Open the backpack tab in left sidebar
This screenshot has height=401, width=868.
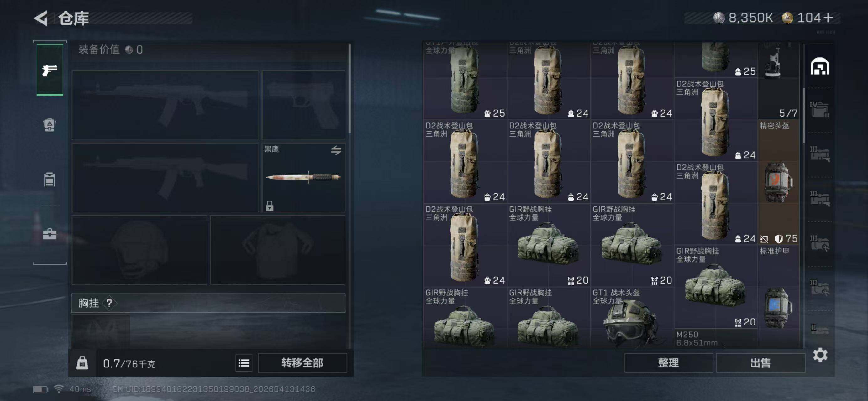[50, 125]
